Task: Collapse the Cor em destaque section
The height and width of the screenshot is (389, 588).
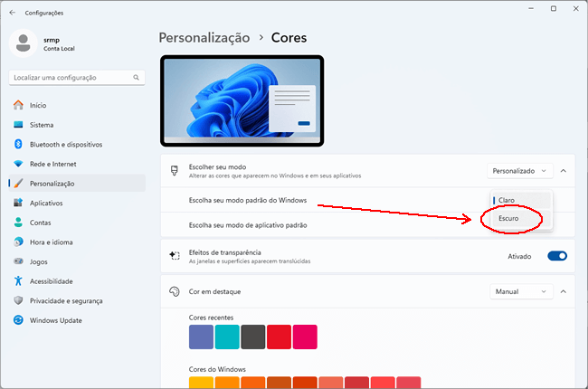Action: point(564,291)
